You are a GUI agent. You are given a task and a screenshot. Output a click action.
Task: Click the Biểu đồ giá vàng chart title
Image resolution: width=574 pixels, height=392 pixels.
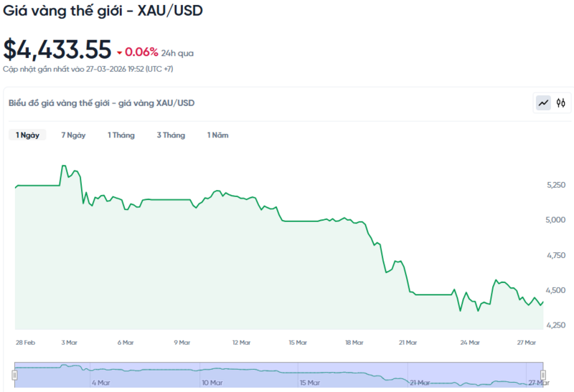point(101,103)
